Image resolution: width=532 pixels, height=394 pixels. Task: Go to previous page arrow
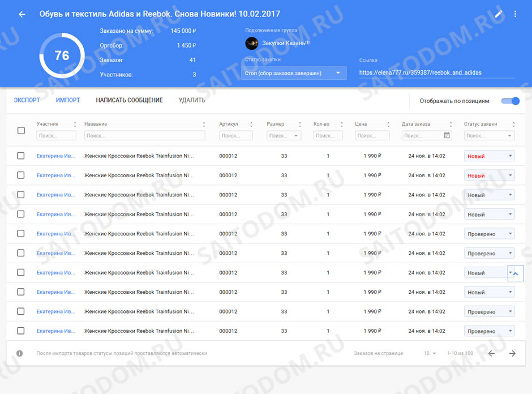pos(491,353)
